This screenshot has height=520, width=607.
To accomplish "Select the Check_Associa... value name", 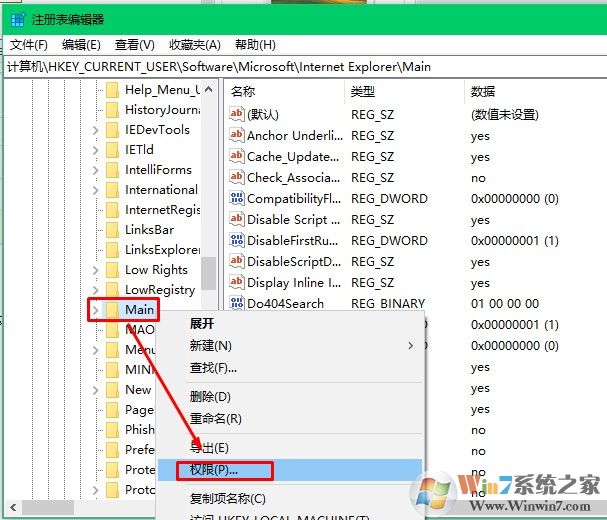I will point(293,178).
